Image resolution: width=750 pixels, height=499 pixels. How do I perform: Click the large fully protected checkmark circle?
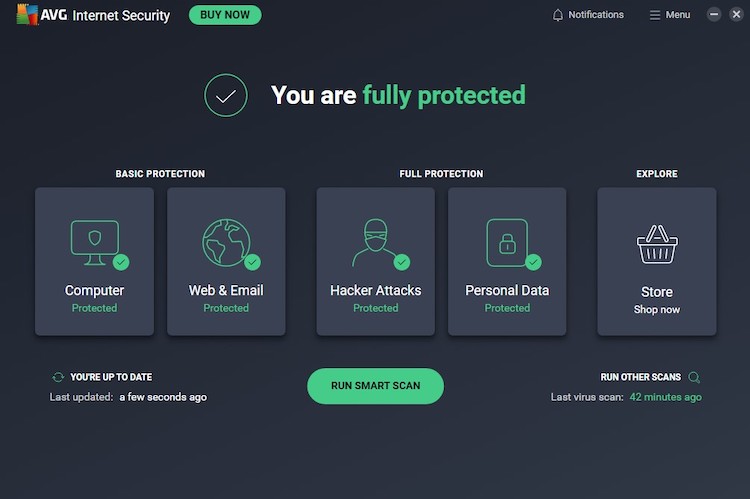pyautogui.click(x=226, y=95)
